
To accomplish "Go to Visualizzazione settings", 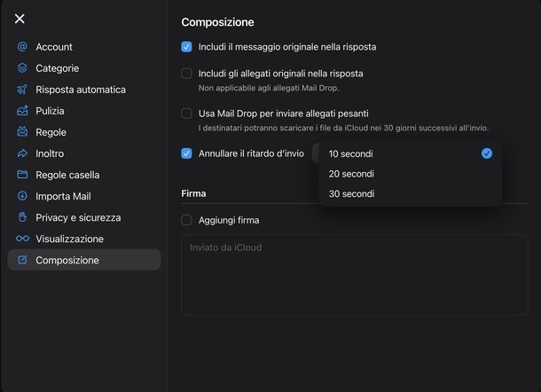I will tap(84, 239).
